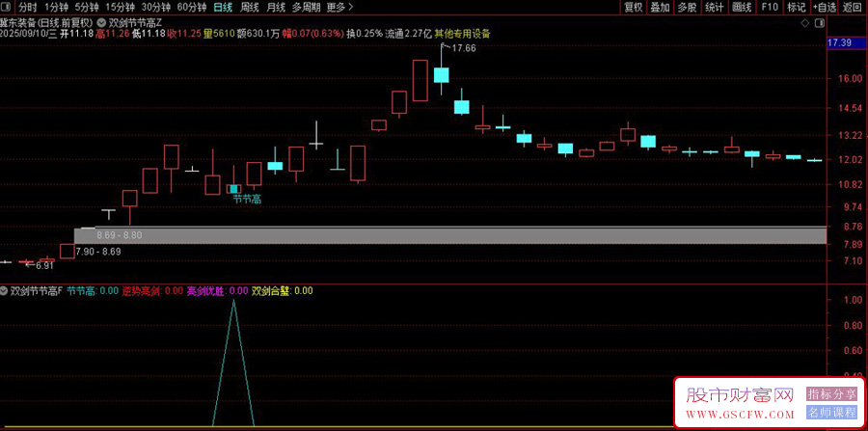Select the 15分钟 period

[x=120, y=7]
